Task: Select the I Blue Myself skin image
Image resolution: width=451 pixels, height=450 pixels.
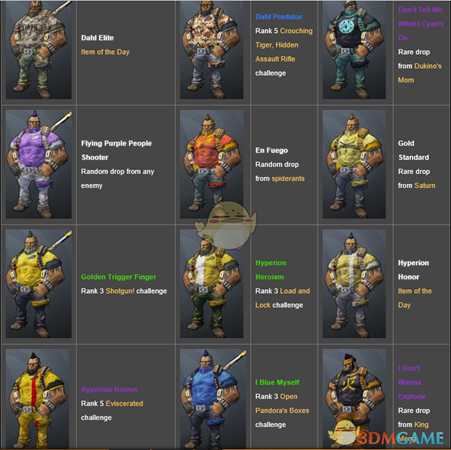Action: tap(212, 399)
